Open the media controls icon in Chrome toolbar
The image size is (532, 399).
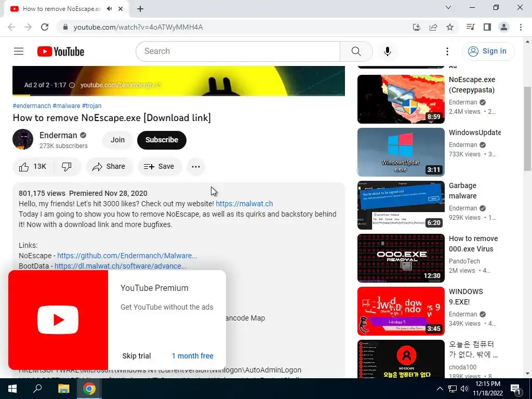(x=470, y=27)
